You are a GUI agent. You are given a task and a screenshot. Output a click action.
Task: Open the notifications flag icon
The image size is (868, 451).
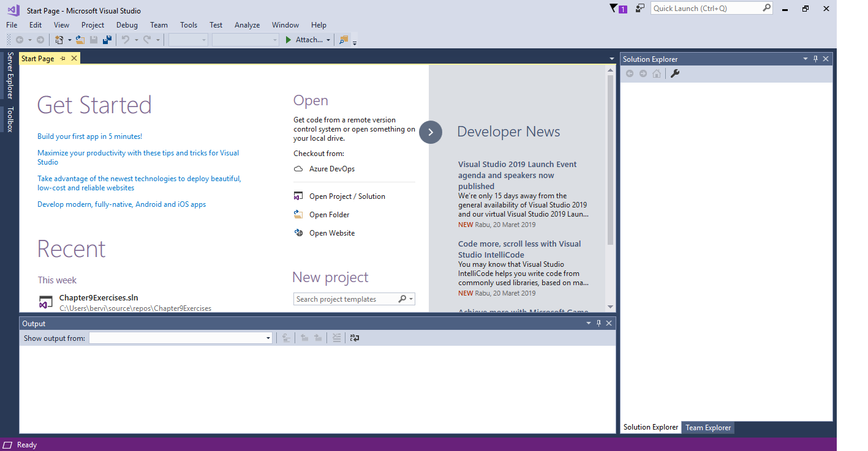point(614,9)
